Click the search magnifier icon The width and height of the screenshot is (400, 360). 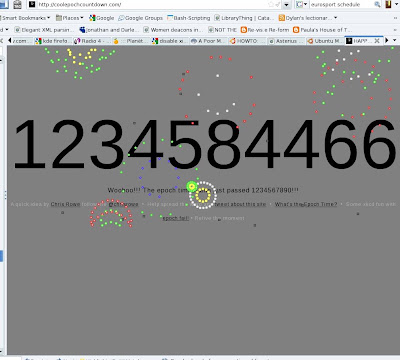coord(377,4)
